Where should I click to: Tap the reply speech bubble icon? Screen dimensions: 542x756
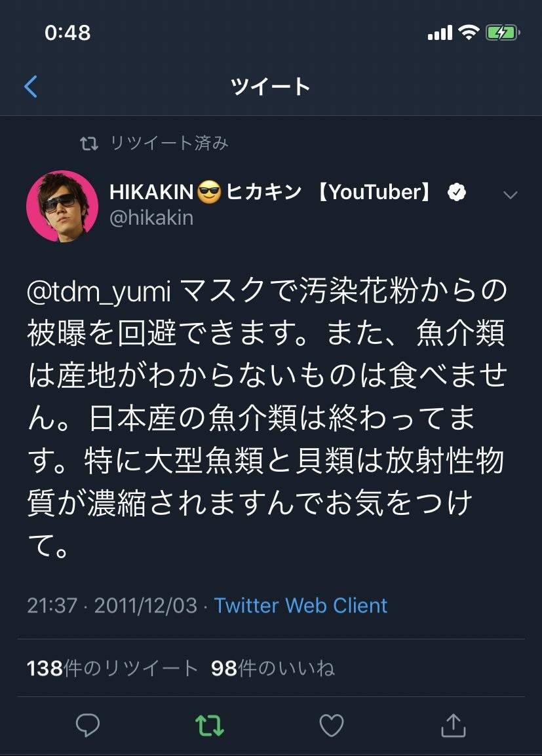coord(87,725)
